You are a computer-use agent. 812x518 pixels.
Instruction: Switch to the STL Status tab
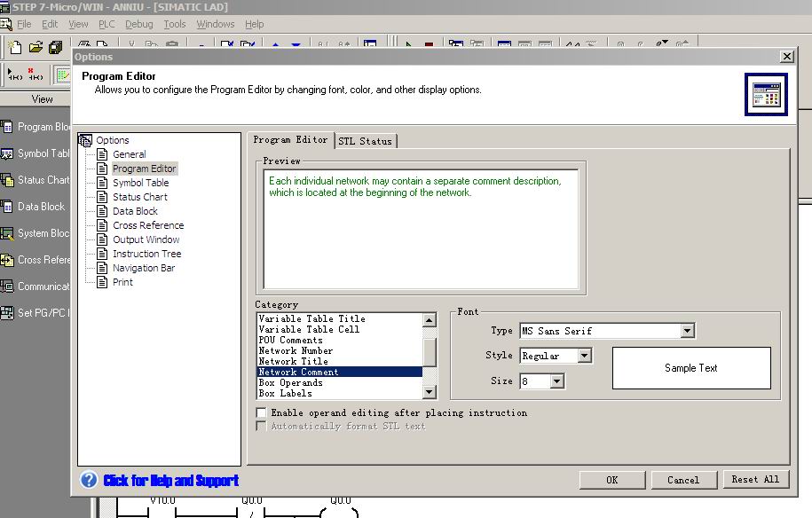365,141
